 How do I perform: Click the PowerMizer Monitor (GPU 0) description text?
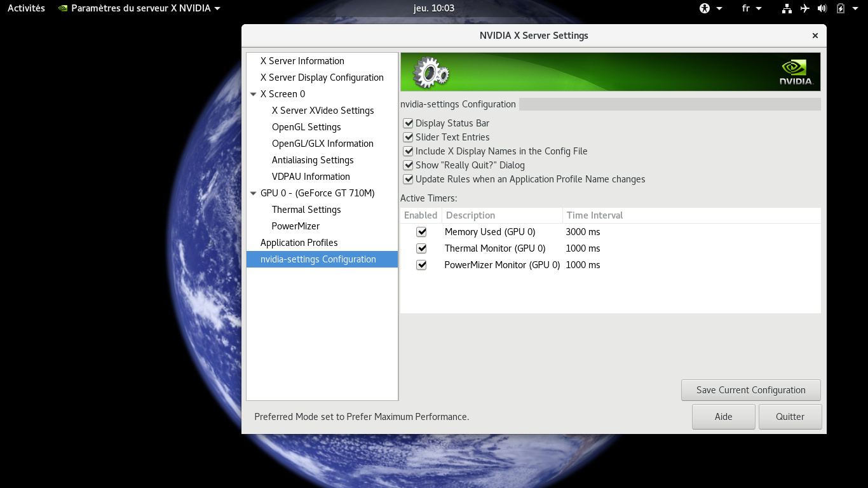point(502,265)
